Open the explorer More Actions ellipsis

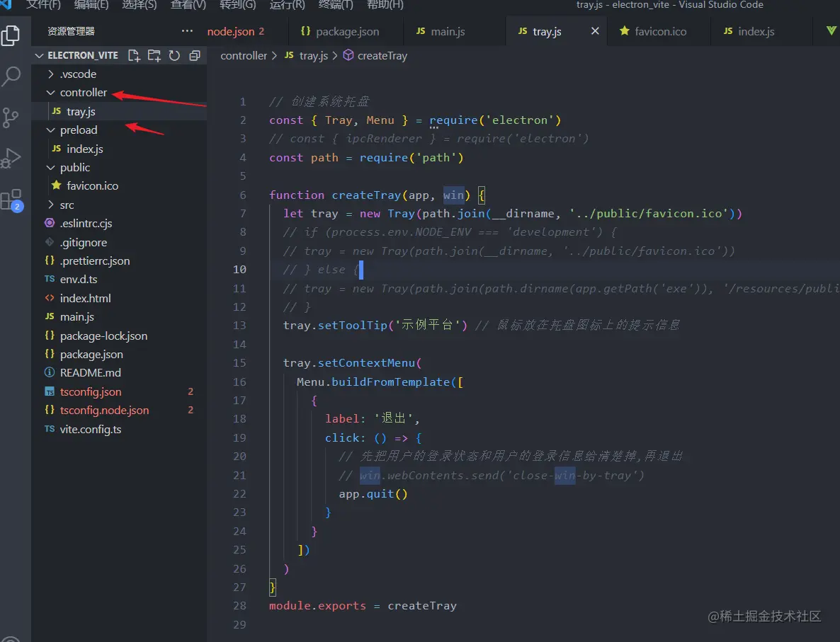(187, 31)
